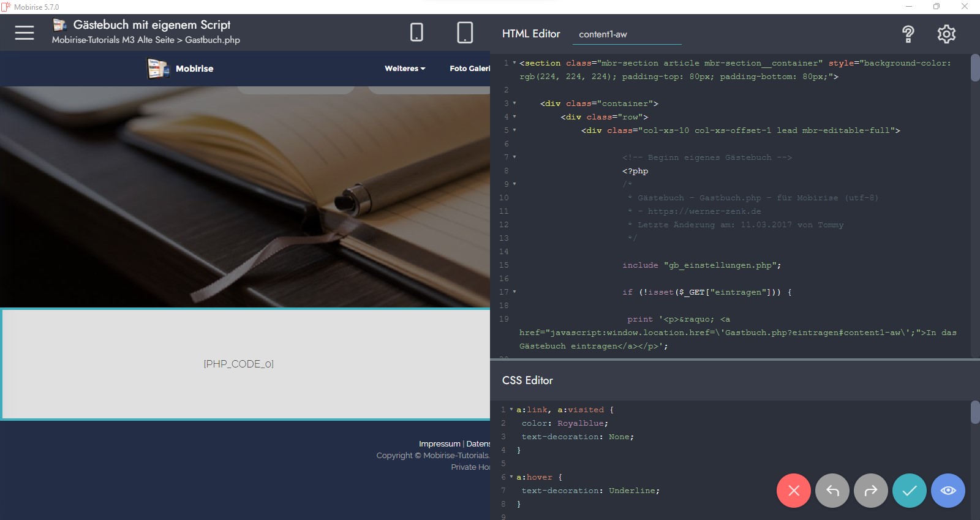
Task: Switch to mobile phone preview
Action: (417, 32)
